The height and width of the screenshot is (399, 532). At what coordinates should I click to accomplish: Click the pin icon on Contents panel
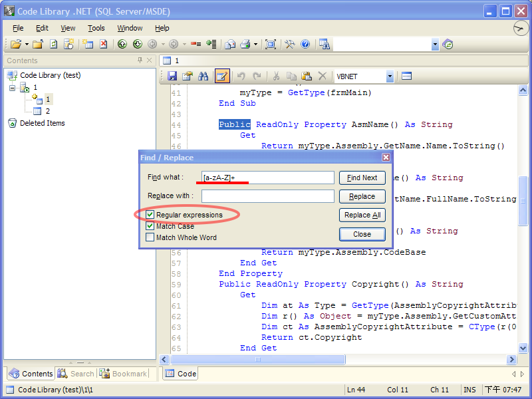[x=140, y=60]
